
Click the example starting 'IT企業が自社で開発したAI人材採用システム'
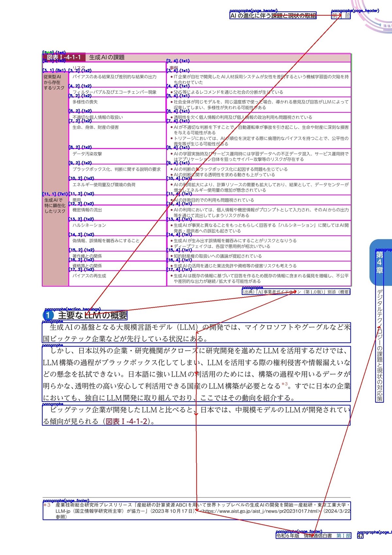[259, 79]
